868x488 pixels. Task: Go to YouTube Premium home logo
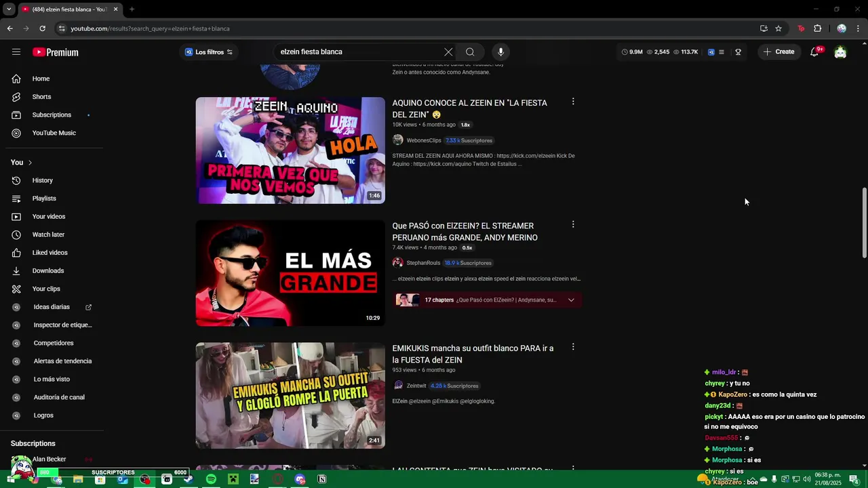coord(56,52)
